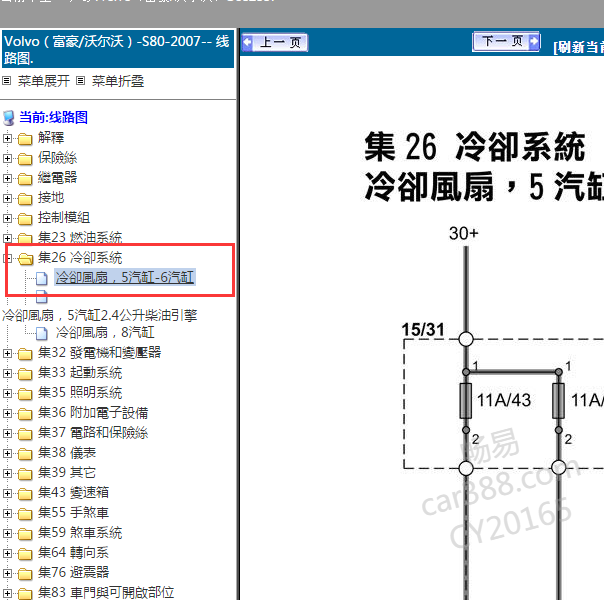The height and width of the screenshot is (600, 604).
Task: Click the folder icon for 集38 儀表
Action: (x=25, y=454)
